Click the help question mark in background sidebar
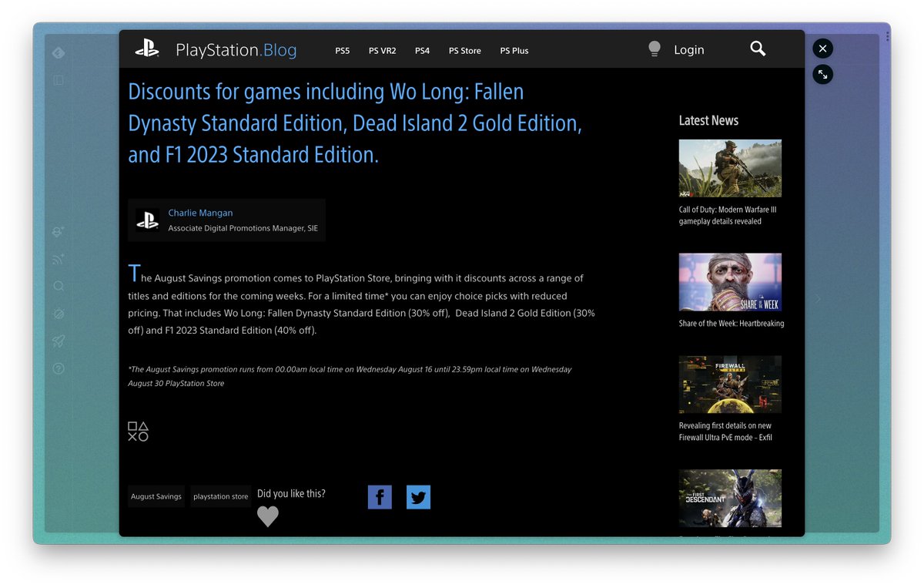Image resolution: width=924 pixels, height=588 pixels. pos(59,368)
